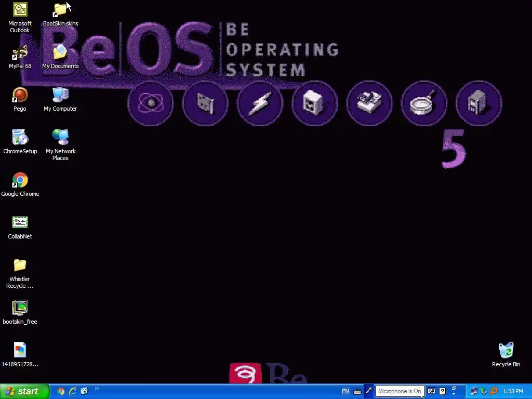The image size is (532, 399).
Task: Open the Windows start menu
Action: point(25,391)
